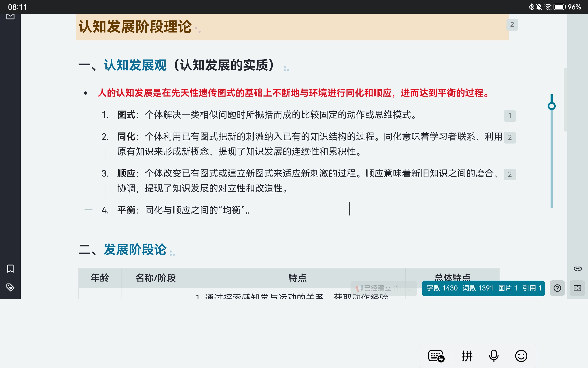Open the bookmark icon in left sidebar
This screenshot has width=588, height=368.
(10, 269)
